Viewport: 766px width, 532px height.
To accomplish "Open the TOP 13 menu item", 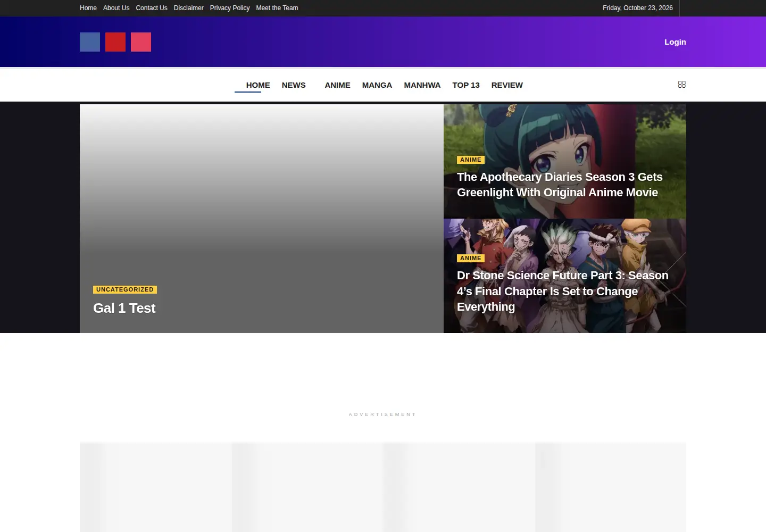I will tap(466, 85).
